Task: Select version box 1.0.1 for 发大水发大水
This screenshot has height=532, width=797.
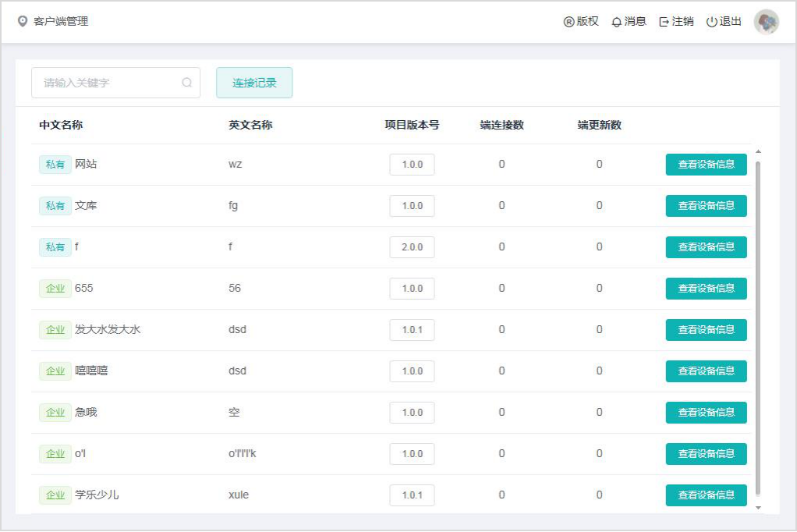Action: pos(412,330)
